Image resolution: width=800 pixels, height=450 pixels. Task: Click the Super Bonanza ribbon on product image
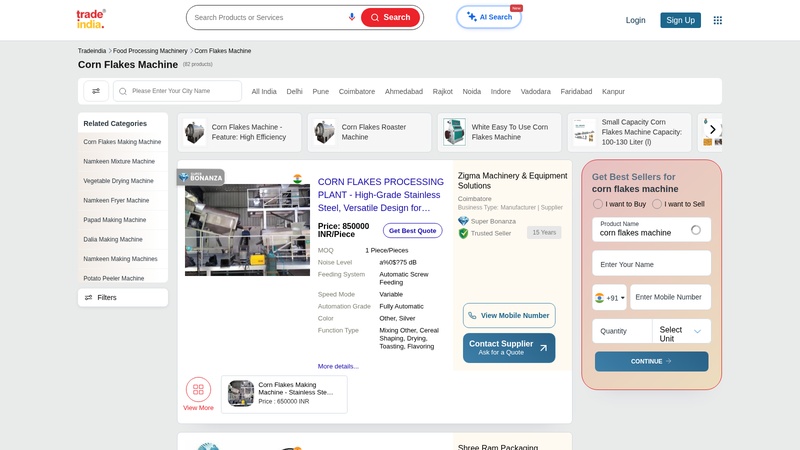[201, 177]
